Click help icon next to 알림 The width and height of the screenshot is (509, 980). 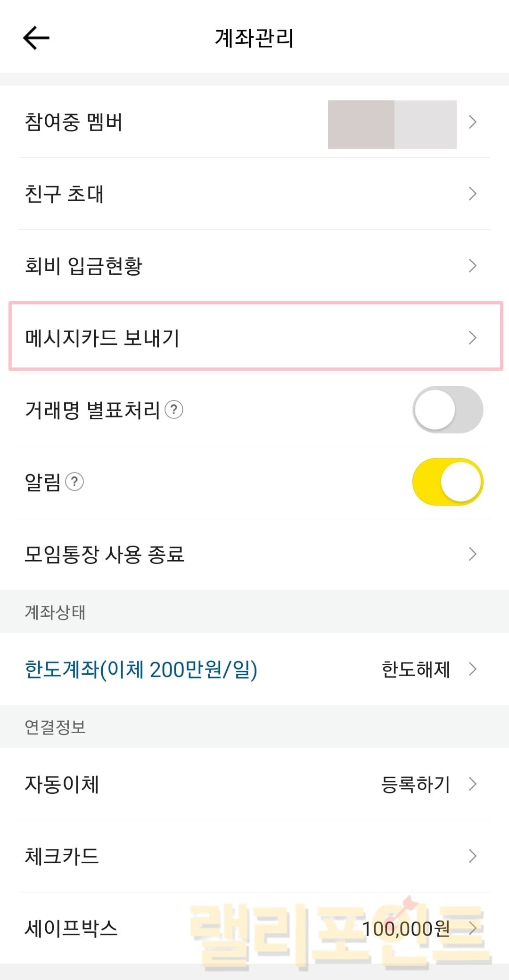(74, 482)
